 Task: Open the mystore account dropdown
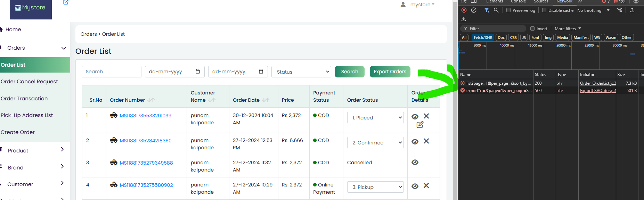tap(422, 5)
